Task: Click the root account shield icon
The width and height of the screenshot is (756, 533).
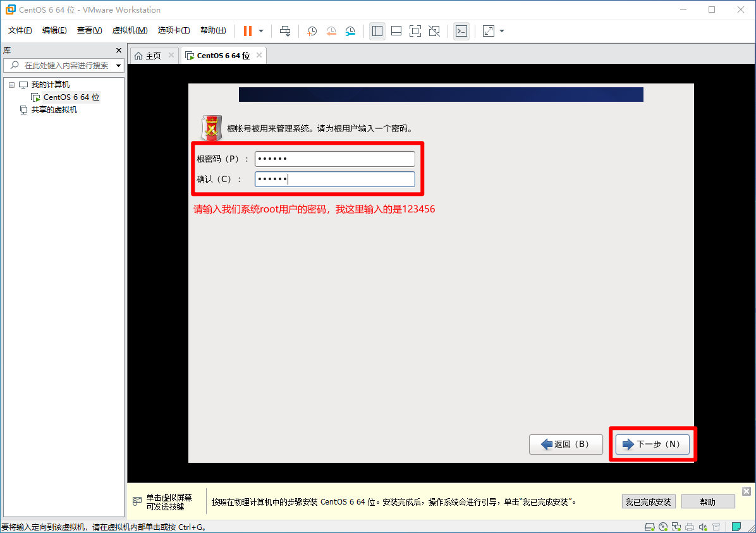Action: (211, 128)
